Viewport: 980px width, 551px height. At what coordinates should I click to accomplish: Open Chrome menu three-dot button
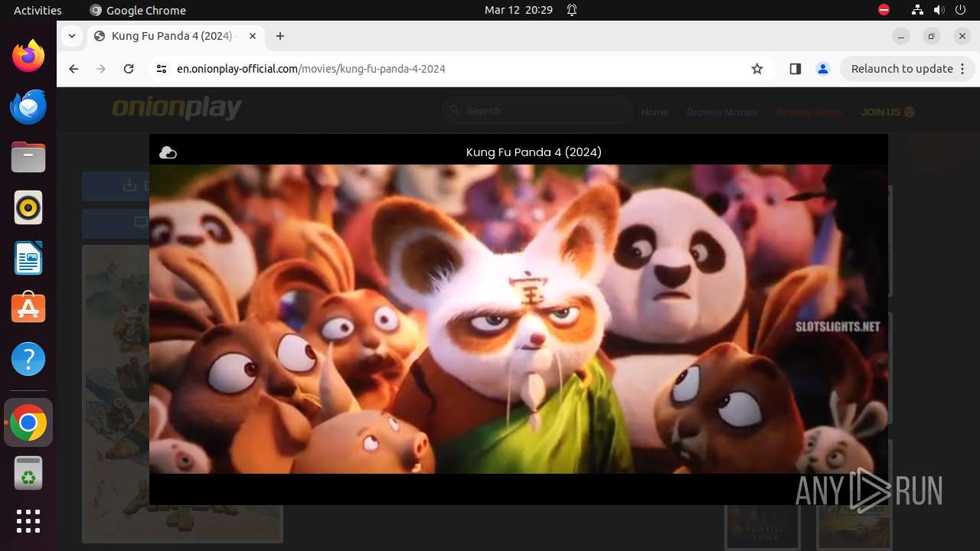point(963,69)
